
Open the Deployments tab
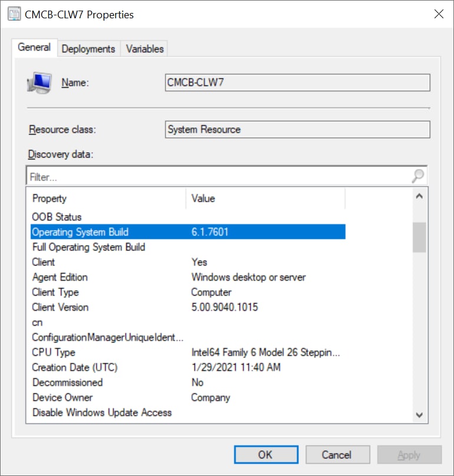(88, 49)
